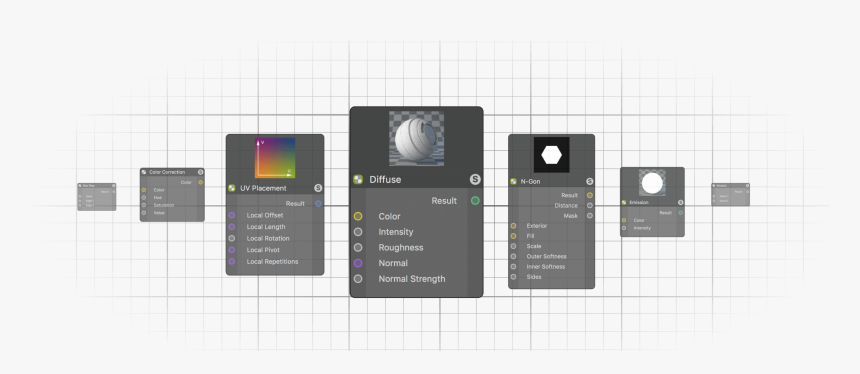This screenshot has width=860, height=374.
Task: Click the Roughness label on Diffuse node
Action: 401,247
